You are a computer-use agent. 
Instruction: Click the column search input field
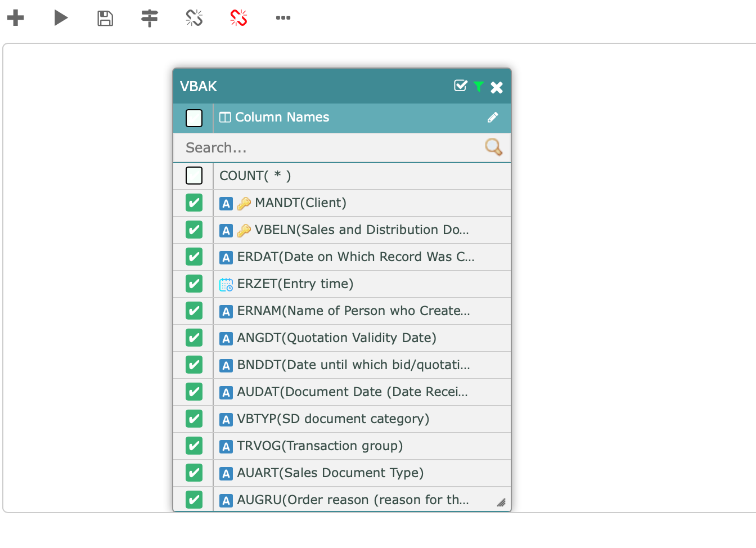point(332,147)
